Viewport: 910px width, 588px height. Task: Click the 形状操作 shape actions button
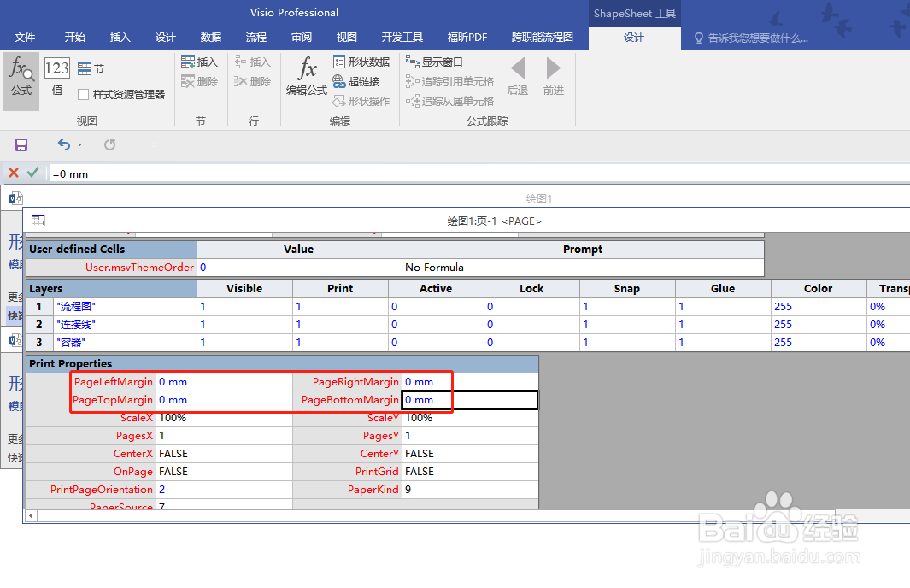pos(361,101)
